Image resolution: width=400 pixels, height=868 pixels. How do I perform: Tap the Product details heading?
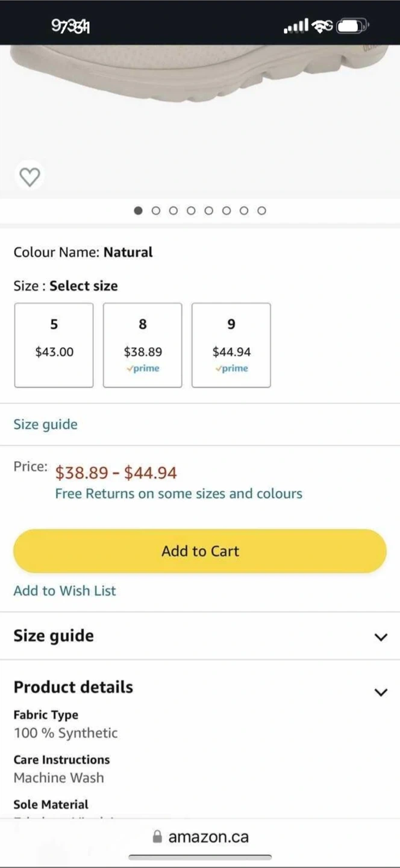73,687
